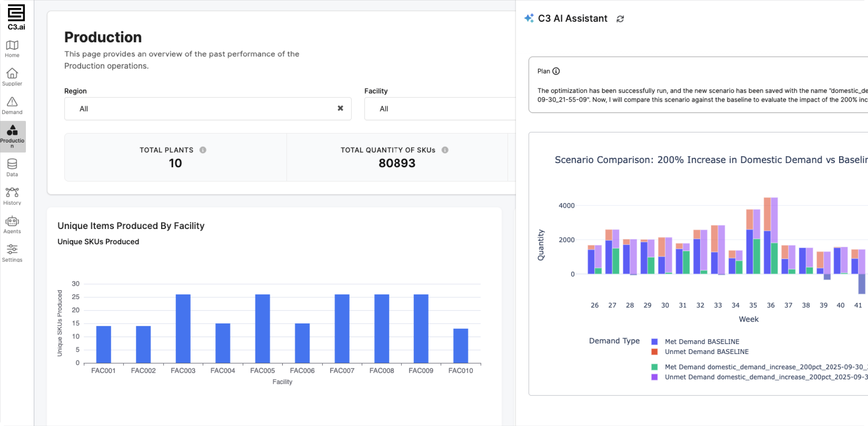
Task: Click the FAC007 axis label
Action: [x=342, y=370]
